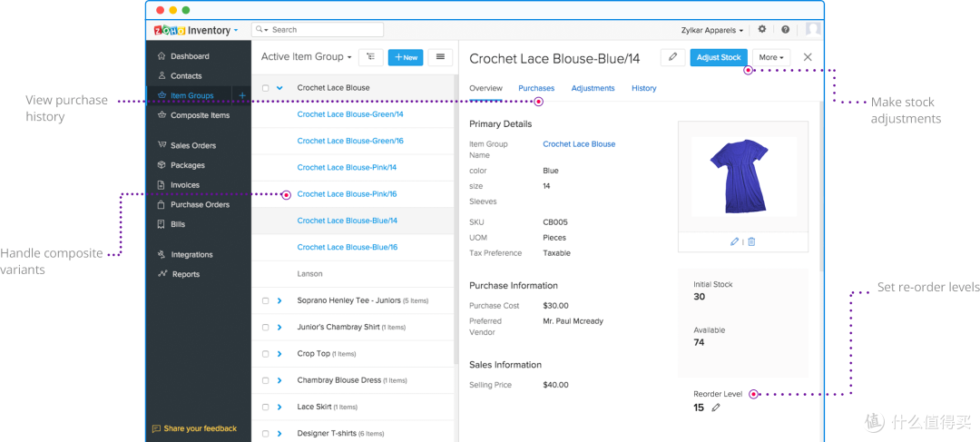Open the Crochet Lace Blouse-Pink/16 link
Viewport: 980px width, 442px height.
pos(347,194)
